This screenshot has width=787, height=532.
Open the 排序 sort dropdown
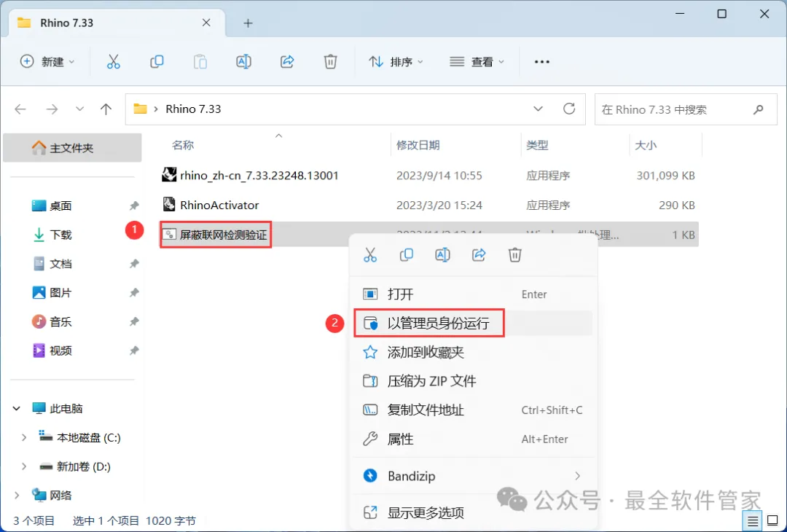(396, 62)
